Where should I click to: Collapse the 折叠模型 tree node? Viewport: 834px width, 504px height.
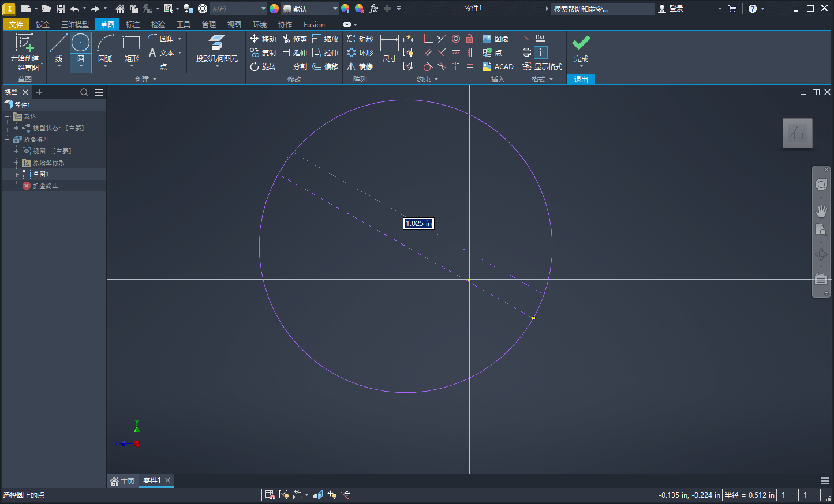click(x=7, y=140)
